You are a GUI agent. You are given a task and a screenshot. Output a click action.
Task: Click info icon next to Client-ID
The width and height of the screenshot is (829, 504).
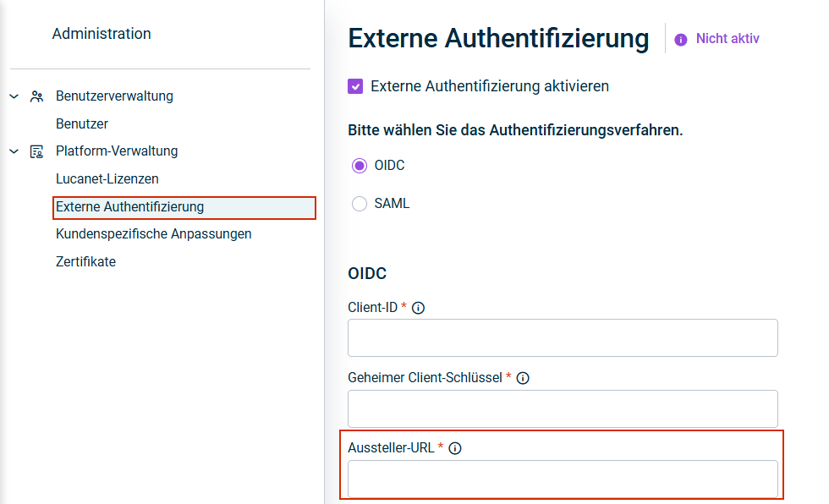[418, 308]
